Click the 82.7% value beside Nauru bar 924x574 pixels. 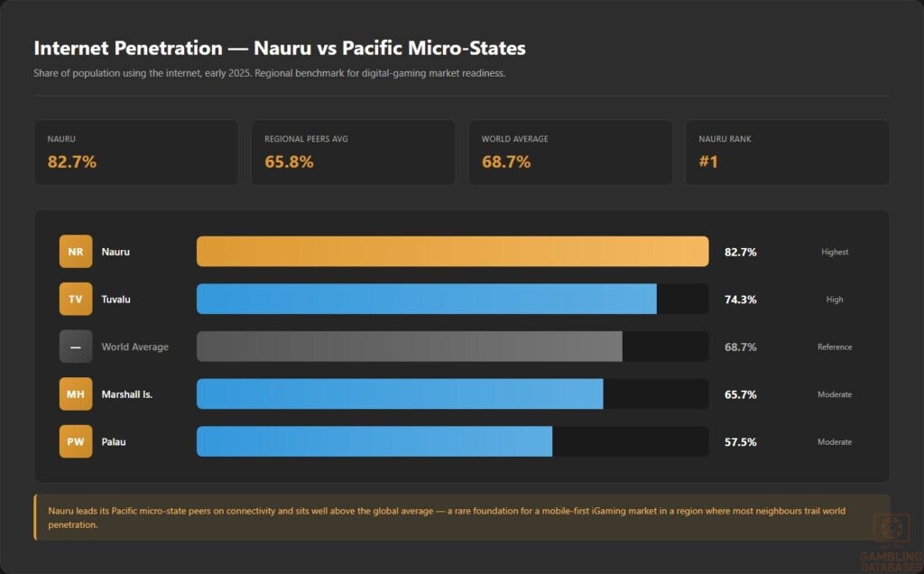[740, 252]
